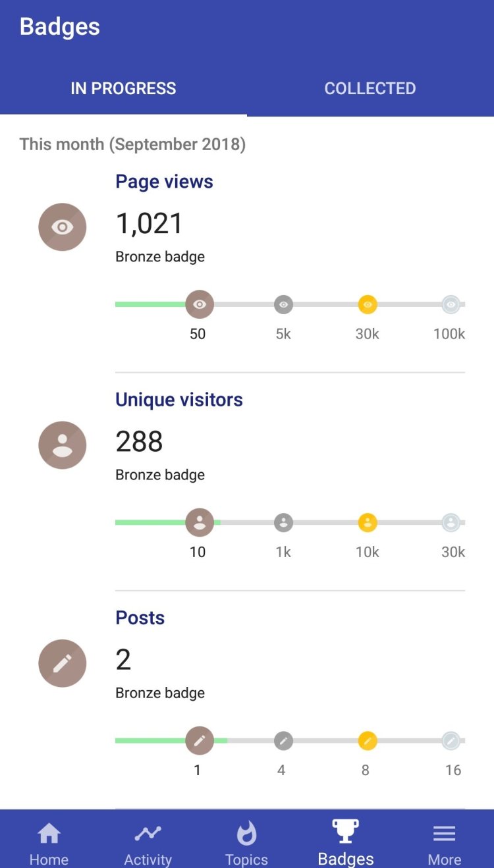Select the Badges trophy tab
494x868 pixels.
pyautogui.click(x=346, y=842)
